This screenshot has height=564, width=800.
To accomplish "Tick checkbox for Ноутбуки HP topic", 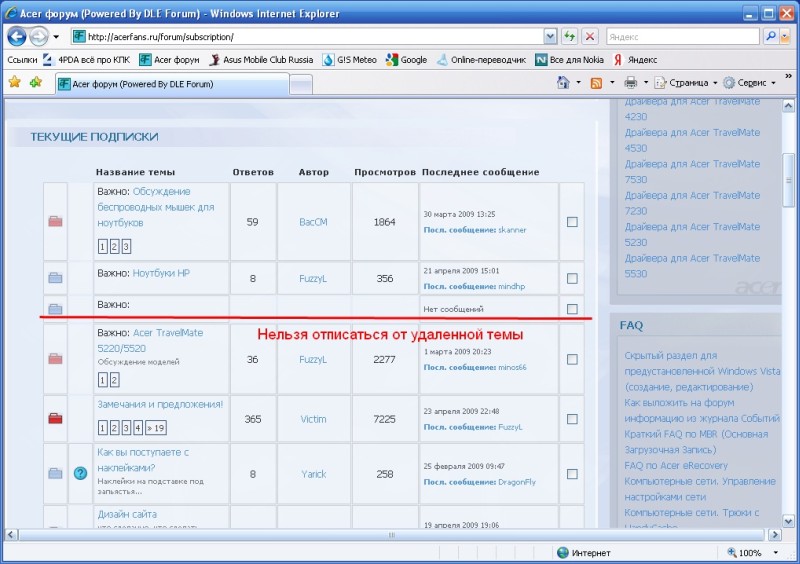I will tap(572, 279).
